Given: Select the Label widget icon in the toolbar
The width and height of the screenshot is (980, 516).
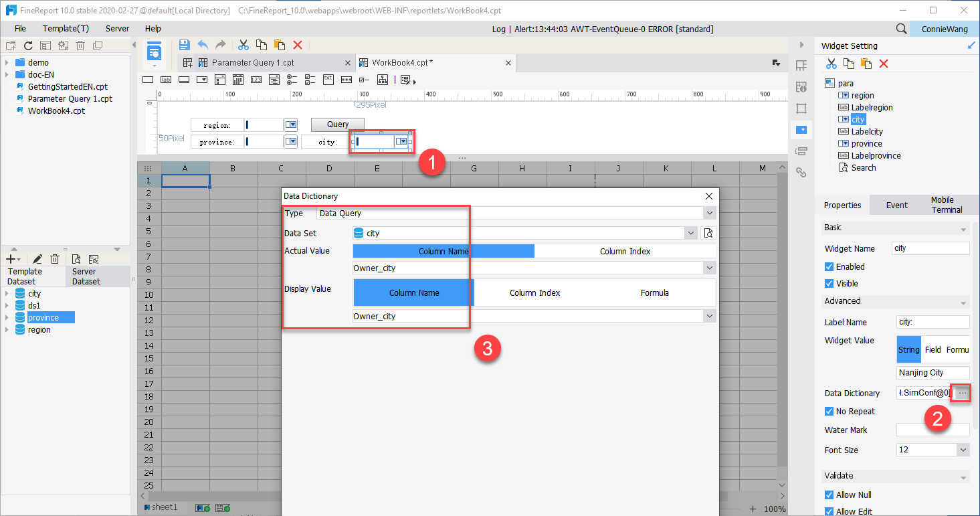Looking at the screenshot, I should tap(165, 79).
